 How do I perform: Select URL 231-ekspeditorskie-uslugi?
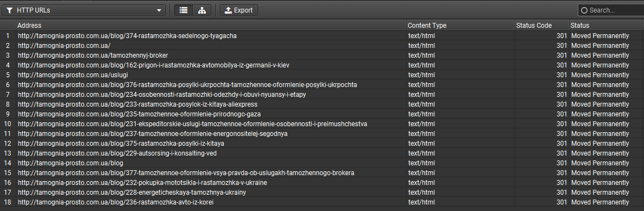pos(192,124)
